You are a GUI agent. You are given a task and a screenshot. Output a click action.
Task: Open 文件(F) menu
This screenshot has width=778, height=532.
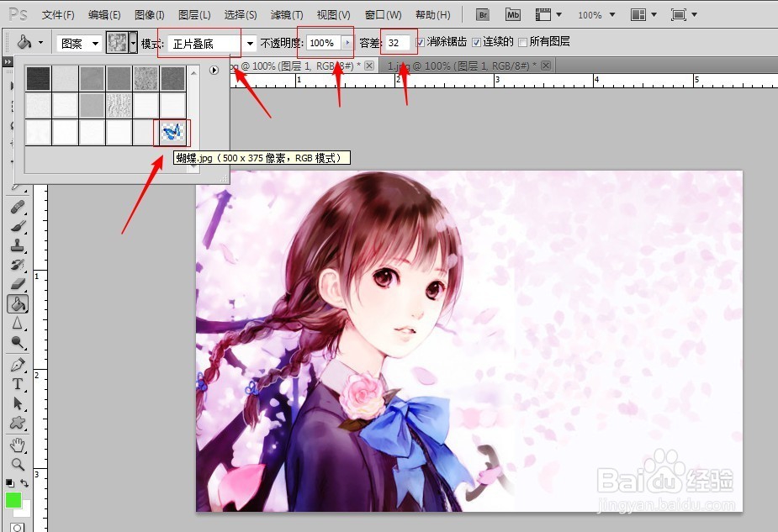(58, 15)
